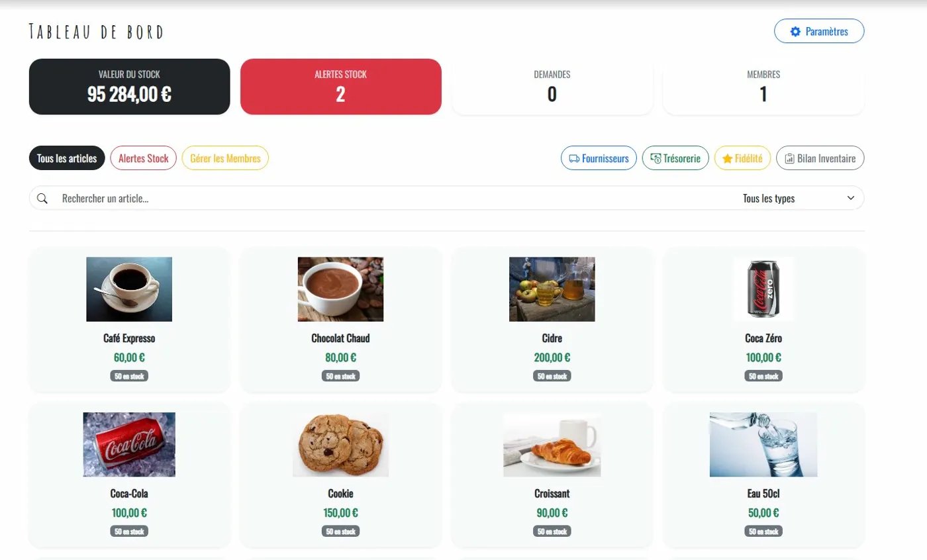Screen dimensions: 927x560
Task: Open the Valeur du Stock card
Action: 129,87
